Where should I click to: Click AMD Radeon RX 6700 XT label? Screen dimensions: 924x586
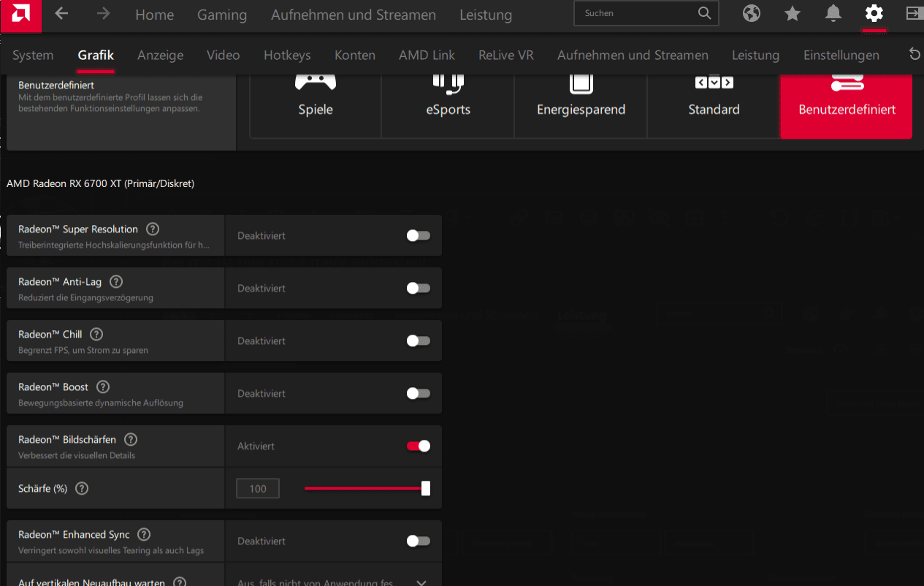click(x=100, y=183)
